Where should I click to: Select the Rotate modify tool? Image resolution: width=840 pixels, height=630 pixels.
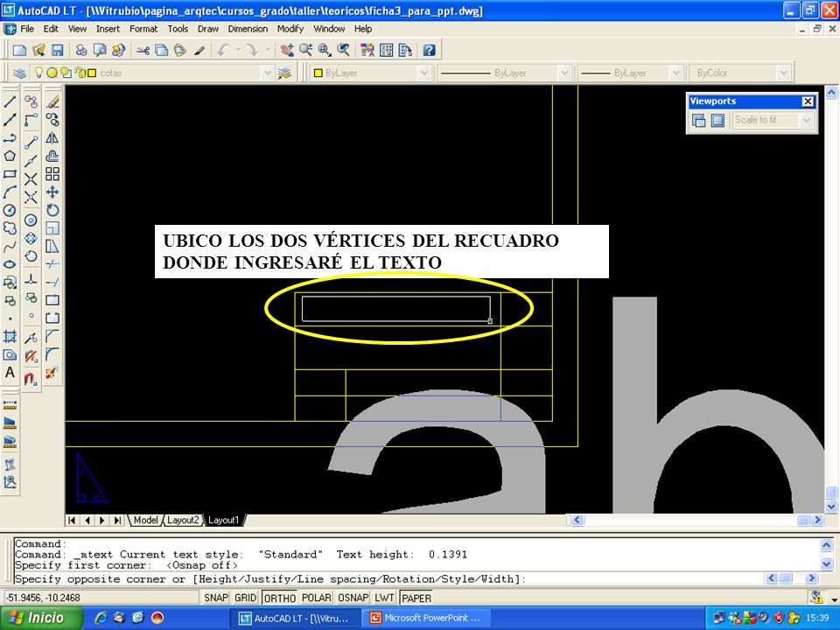(x=52, y=211)
